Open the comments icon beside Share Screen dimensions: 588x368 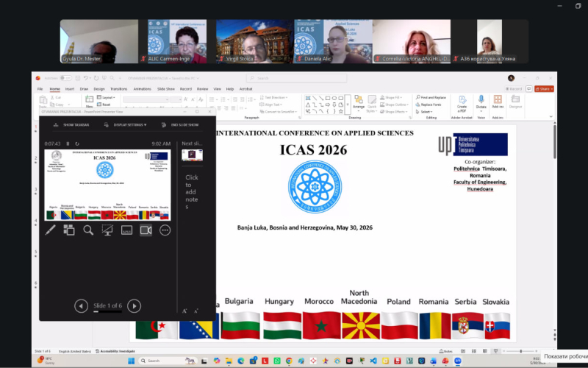tap(528, 89)
